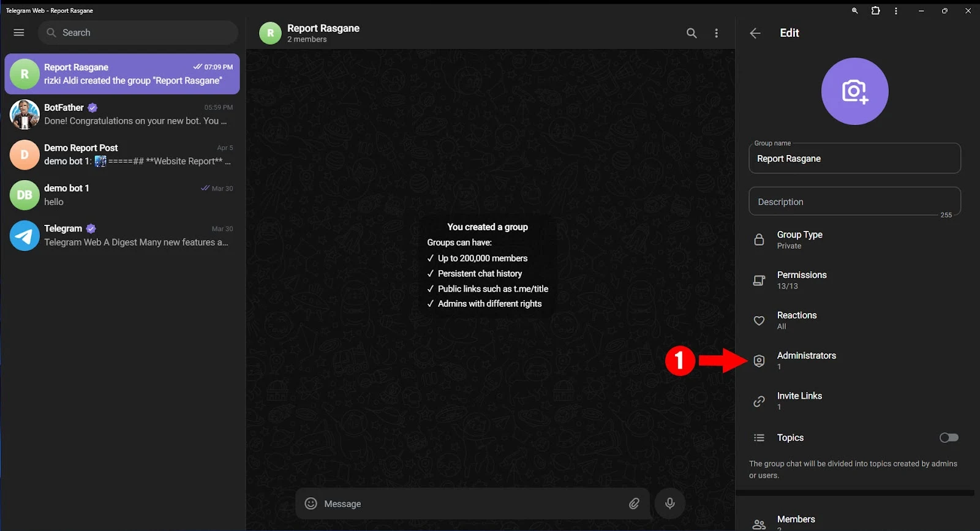This screenshot has height=531, width=980.
Task: Click the Report Rasgane header avatar
Action: (x=270, y=33)
